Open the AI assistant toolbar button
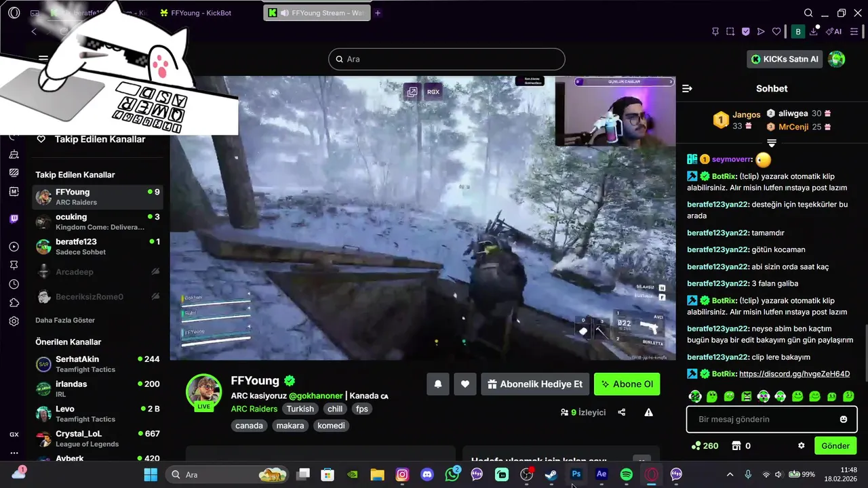This screenshot has height=488, width=868. 834,32
